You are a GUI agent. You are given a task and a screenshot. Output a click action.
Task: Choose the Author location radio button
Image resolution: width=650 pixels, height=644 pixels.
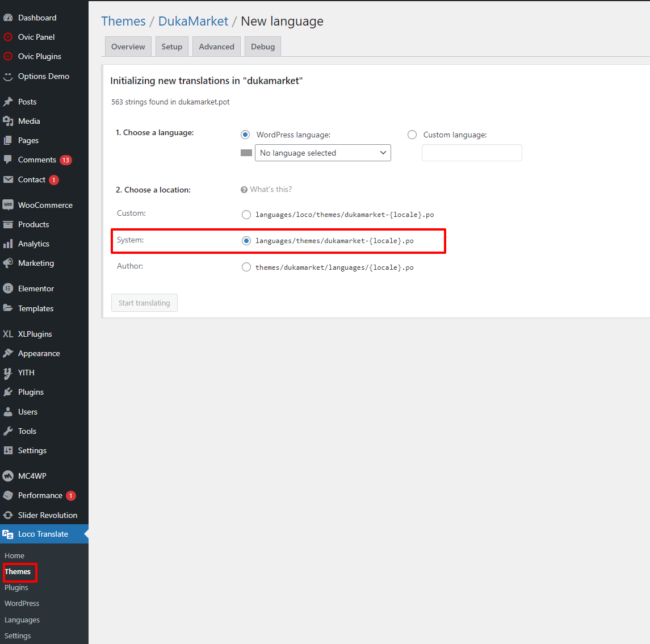[x=246, y=267]
